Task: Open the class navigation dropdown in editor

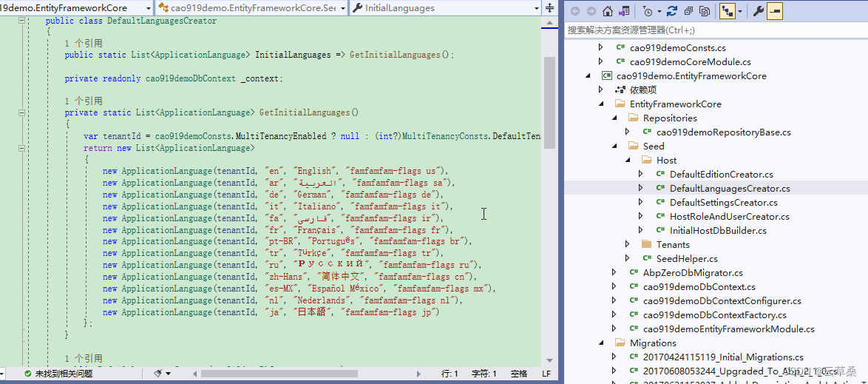Action: [x=251, y=7]
